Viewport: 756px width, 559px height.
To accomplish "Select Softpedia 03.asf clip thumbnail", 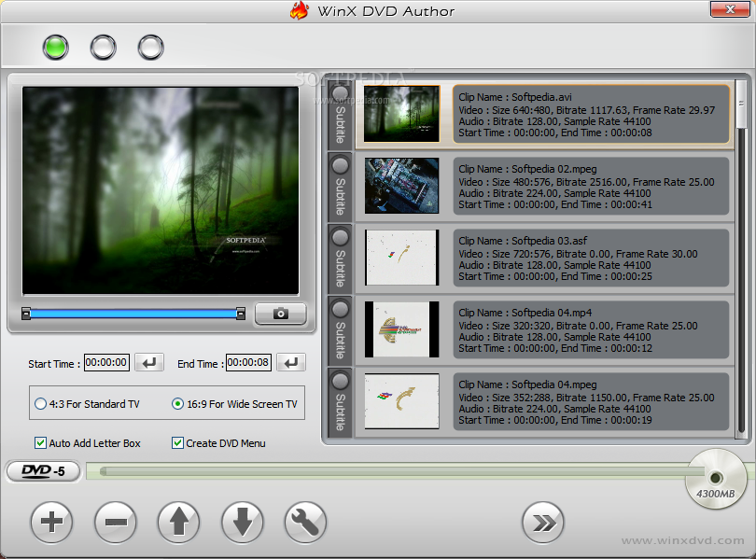I will tap(401, 258).
